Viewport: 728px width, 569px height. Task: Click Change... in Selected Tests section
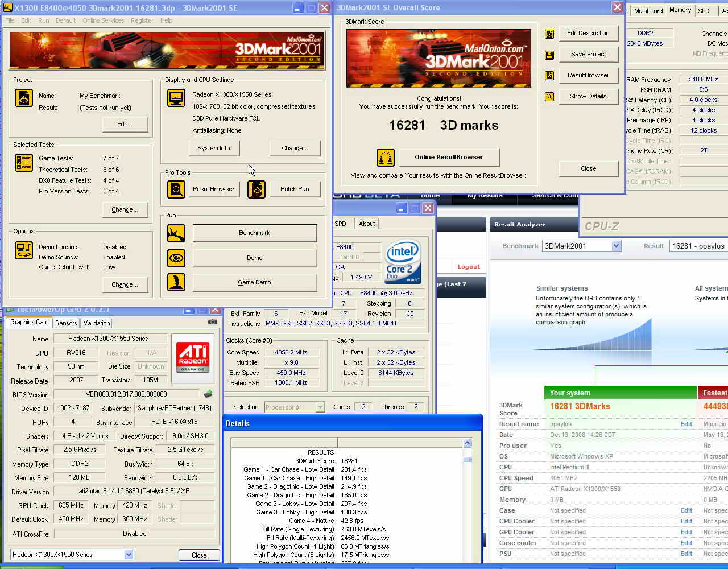pyautogui.click(x=125, y=209)
